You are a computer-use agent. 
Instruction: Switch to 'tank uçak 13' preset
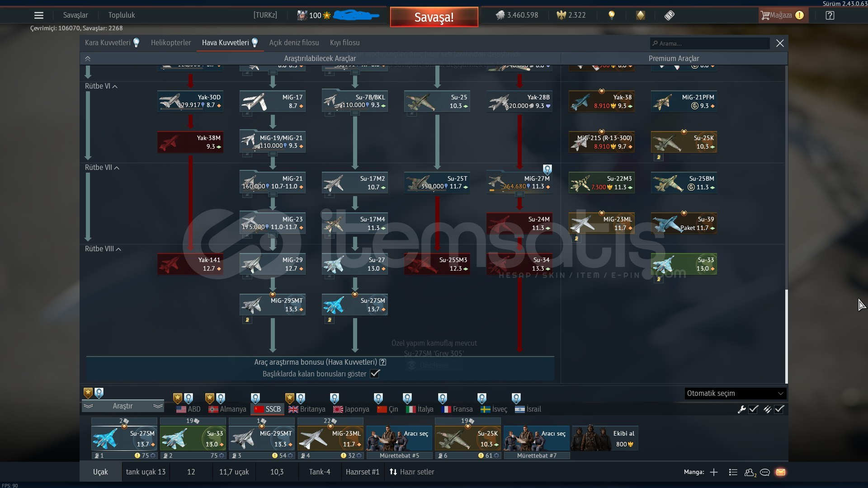(146, 472)
